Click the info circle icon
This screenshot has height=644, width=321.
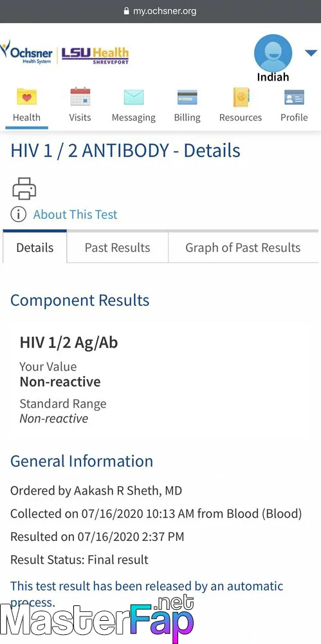click(x=18, y=214)
